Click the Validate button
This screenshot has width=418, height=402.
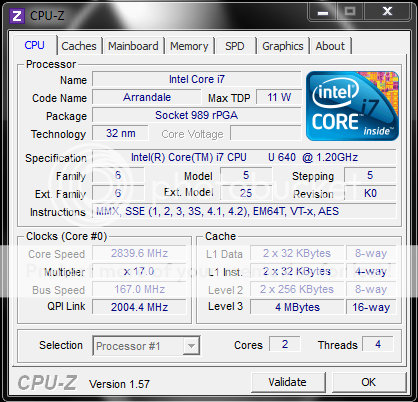tap(288, 382)
